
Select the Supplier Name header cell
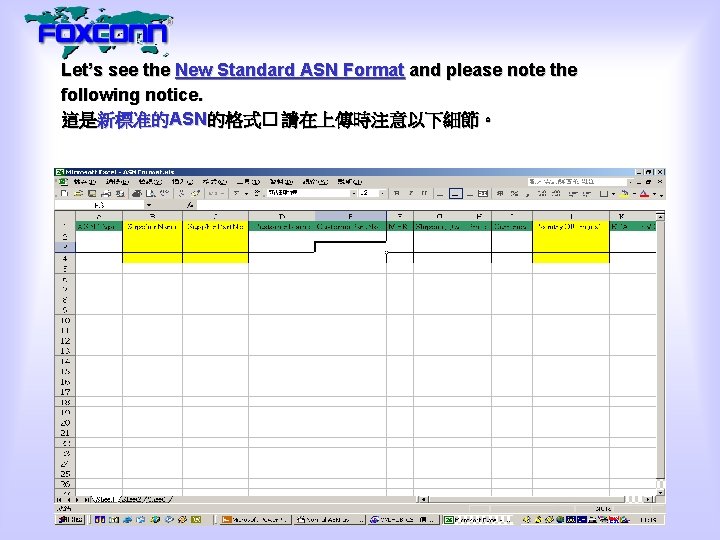[152, 226]
